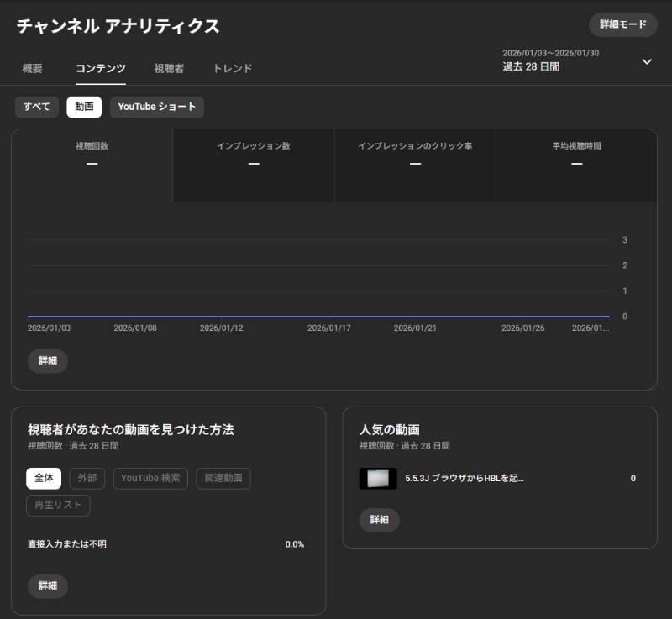
Task: Select the 平均視聴時間 metric card
Action: click(576, 165)
